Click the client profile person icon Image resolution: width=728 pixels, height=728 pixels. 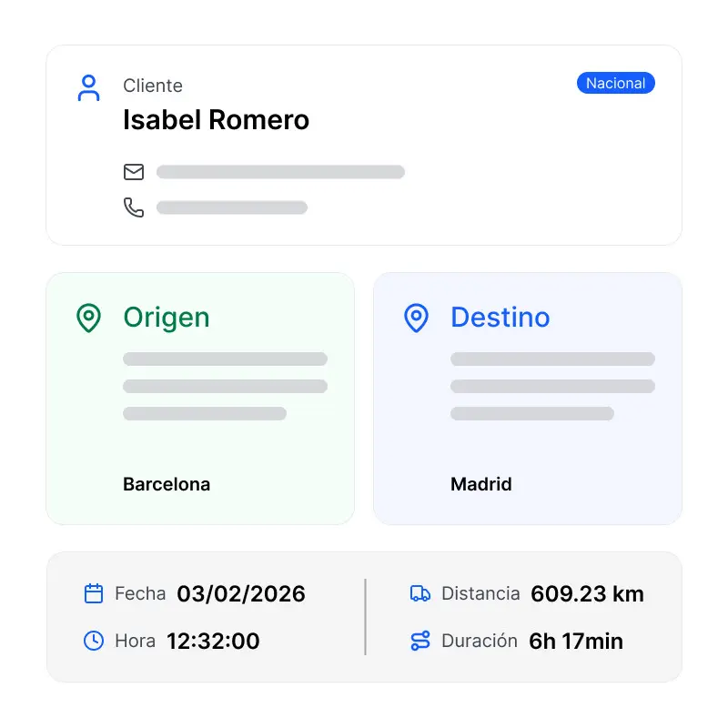coord(88,87)
